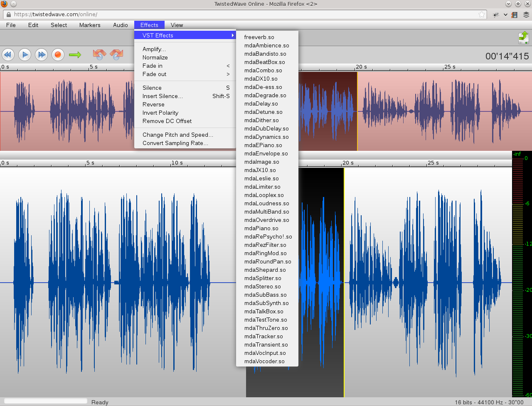Choose Normalize from Effects menu
Image resolution: width=532 pixels, height=406 pixels.
(x=155, y=57)
